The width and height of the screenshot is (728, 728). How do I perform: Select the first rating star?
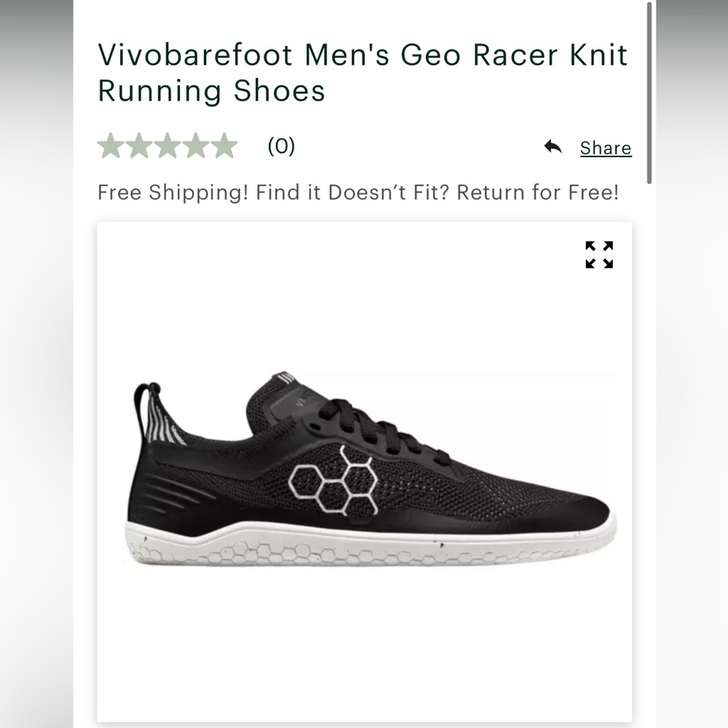pos(111,145)
